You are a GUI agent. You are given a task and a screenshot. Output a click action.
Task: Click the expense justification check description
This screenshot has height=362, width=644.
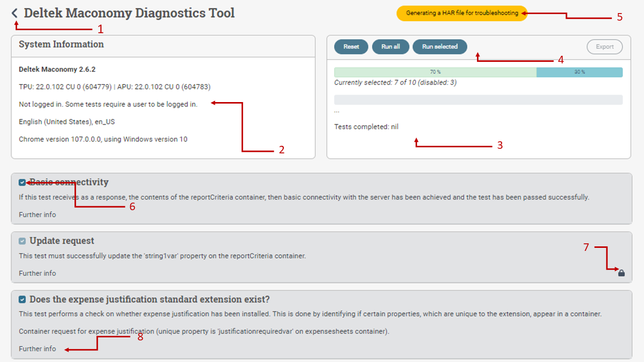[310, 314]
